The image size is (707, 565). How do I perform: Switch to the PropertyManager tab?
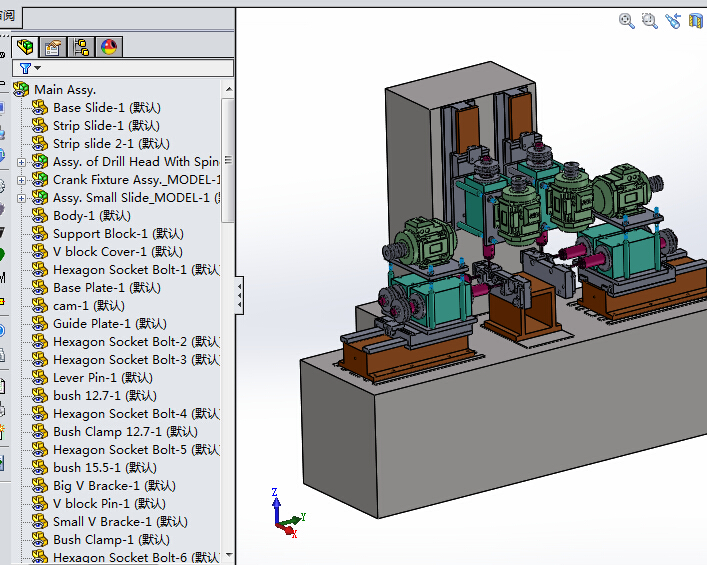[x=53, y=47]
